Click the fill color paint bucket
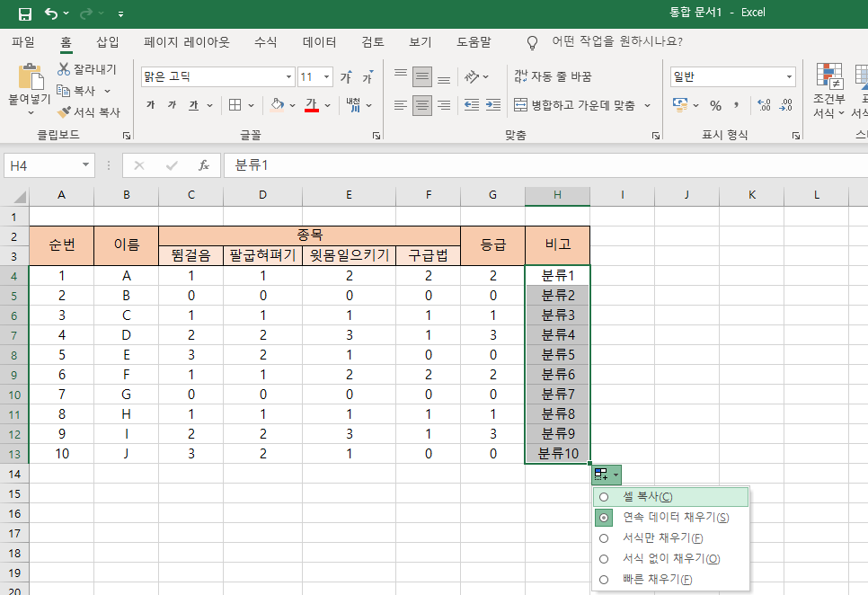 pyautogui.click(x=278, y=104)
